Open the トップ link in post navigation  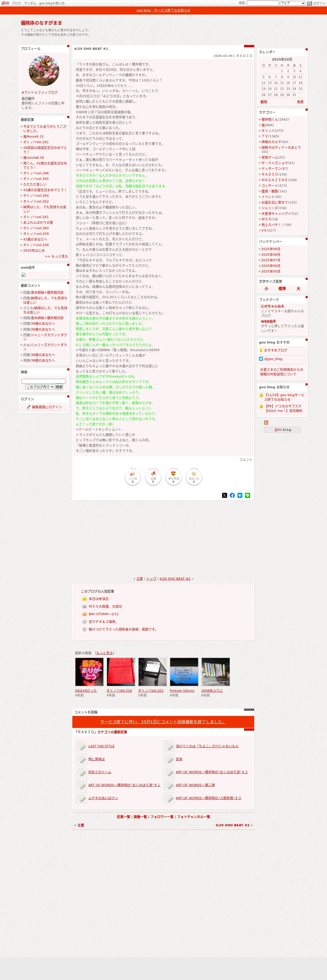pos(151,579)
